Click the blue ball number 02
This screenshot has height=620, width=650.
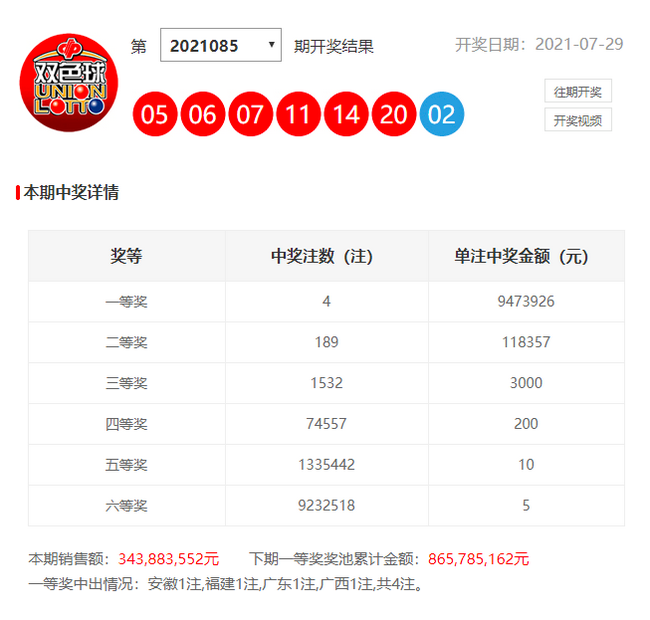tap(442, 114)
